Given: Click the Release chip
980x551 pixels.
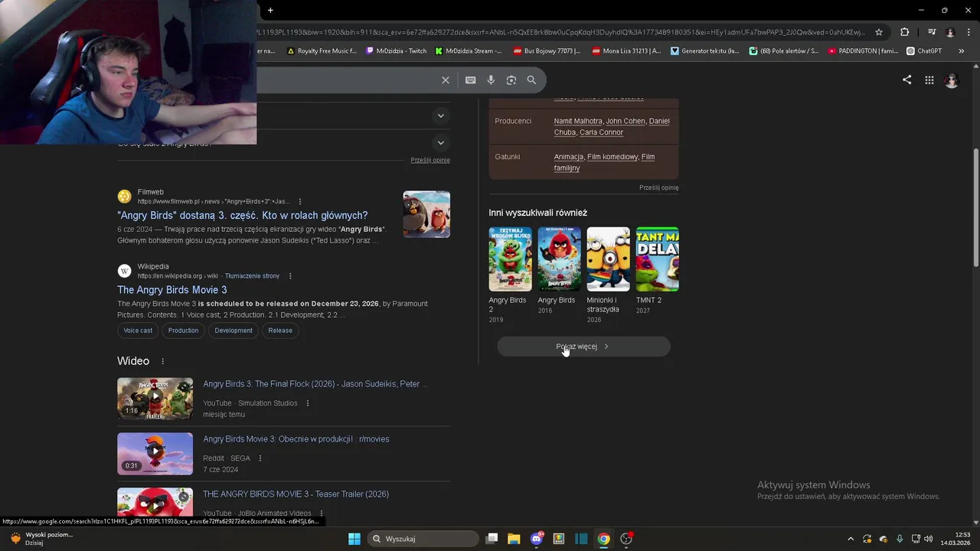Looking at the screenshot, I should (280, 331).
